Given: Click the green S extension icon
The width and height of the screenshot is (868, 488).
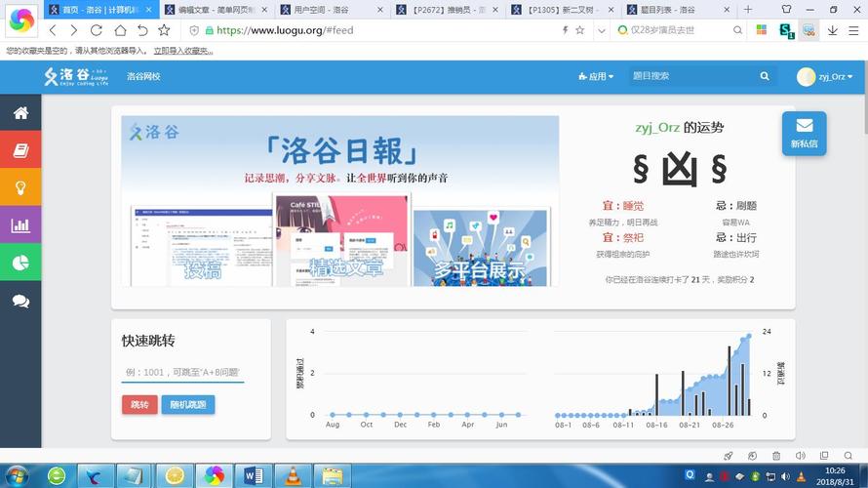Looking at the screenshot, I should pos(786,31).
